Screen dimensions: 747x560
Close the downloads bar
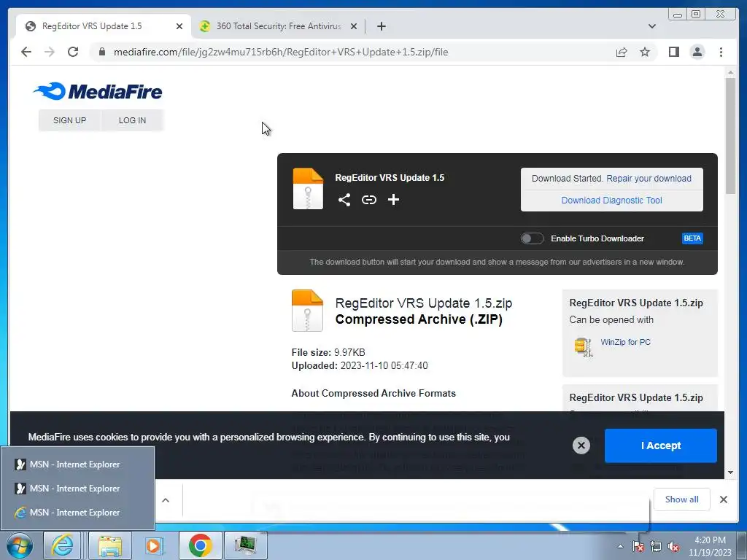[723, 499]
